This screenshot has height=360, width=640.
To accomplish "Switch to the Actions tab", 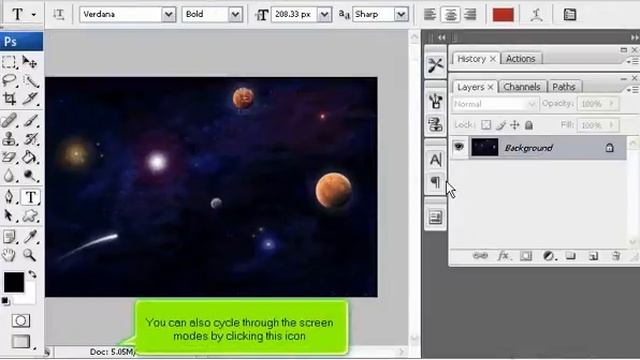I will point(520,59).
